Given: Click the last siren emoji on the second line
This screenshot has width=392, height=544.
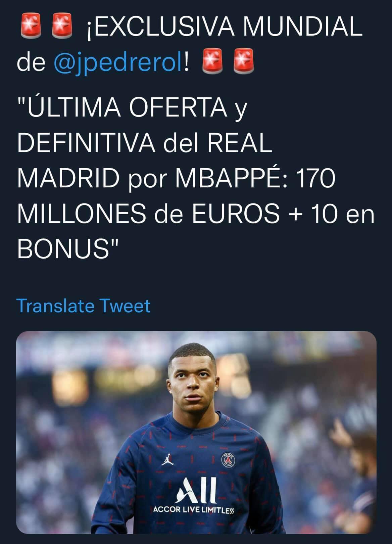Looking at the screenshot, I should pos(244,61).
